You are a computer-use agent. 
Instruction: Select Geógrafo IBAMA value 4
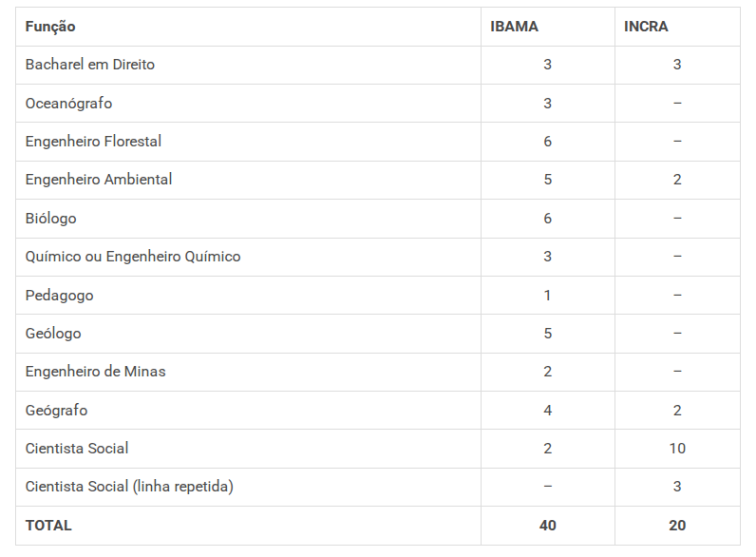pyautogui.click(x=548, y=411)
